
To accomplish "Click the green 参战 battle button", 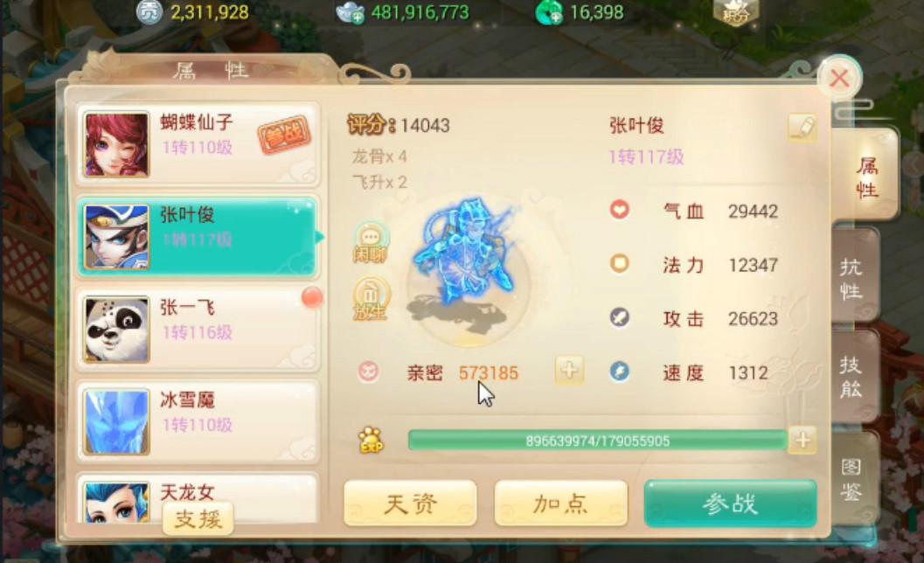I will coord(730,503).
